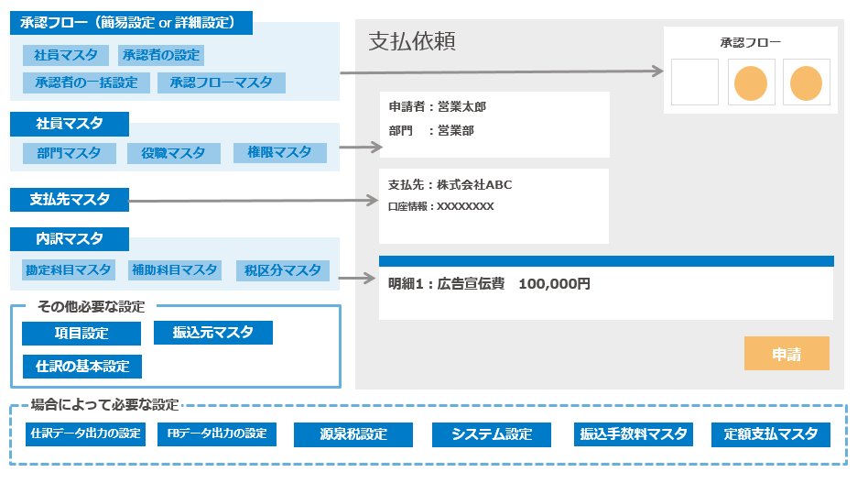Screen dimensions: 868x483
Task: Click the 明細1 広告宣伝費 detail row
Action: [606, 287]
